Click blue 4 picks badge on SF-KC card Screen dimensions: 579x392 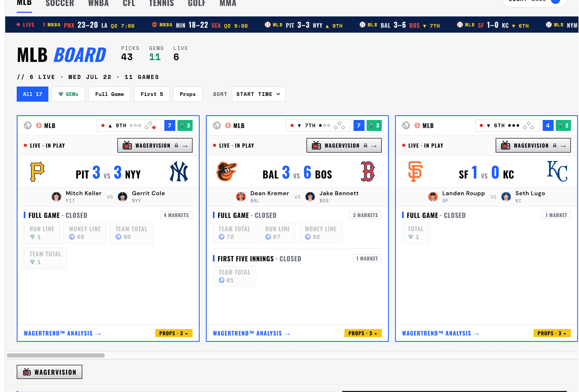click(x=548, y=125)
